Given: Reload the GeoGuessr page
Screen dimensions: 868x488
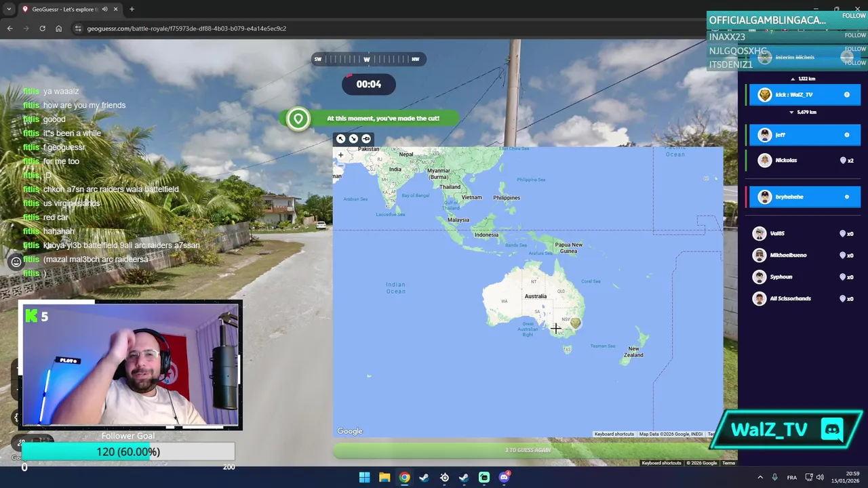Looking at the screenshot, I should 42,28.
